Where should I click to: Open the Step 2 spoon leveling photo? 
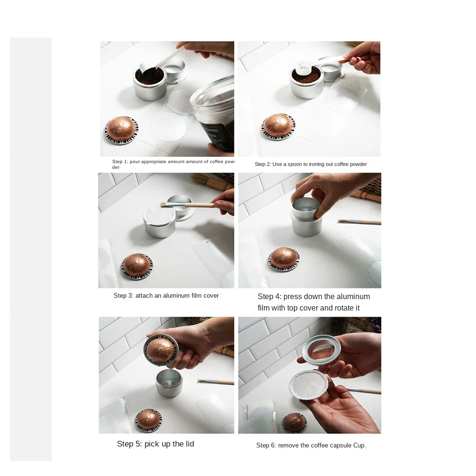coord(309,99)
